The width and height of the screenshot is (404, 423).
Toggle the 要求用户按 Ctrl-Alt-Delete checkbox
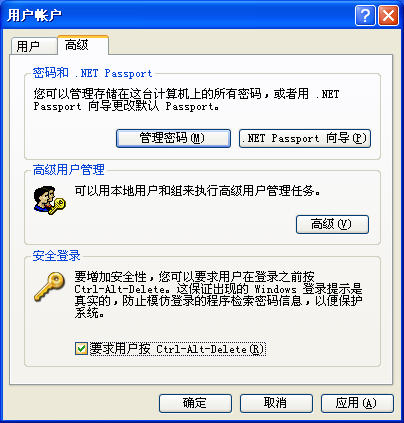tap(81, 349)
